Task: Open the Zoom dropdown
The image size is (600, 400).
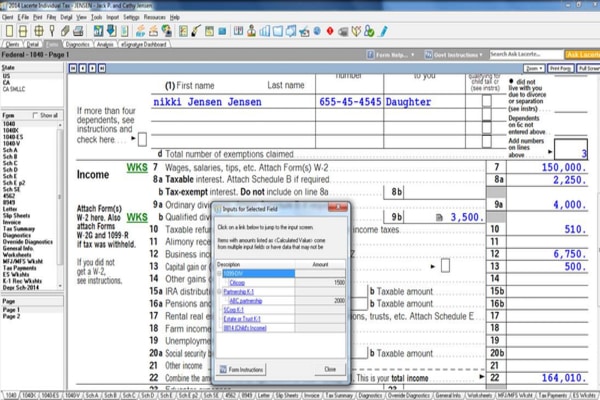Action: coord(534,68)
